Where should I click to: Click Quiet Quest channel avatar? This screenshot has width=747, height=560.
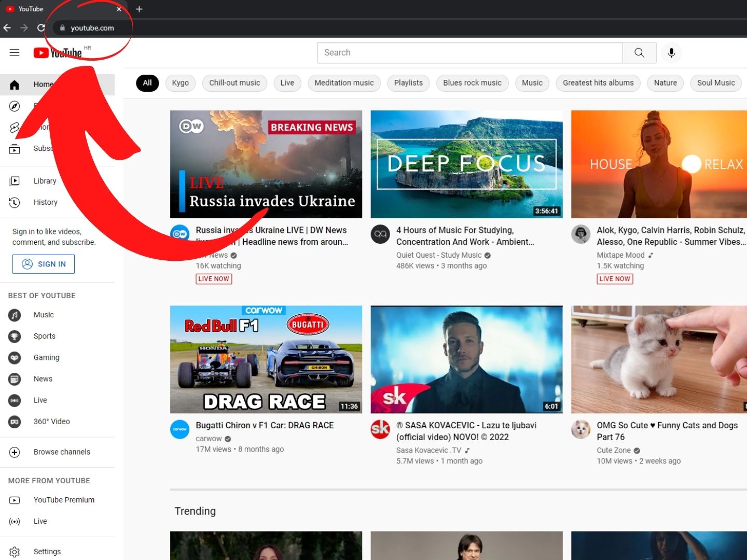pyautogui.click(x=380, y=234)
